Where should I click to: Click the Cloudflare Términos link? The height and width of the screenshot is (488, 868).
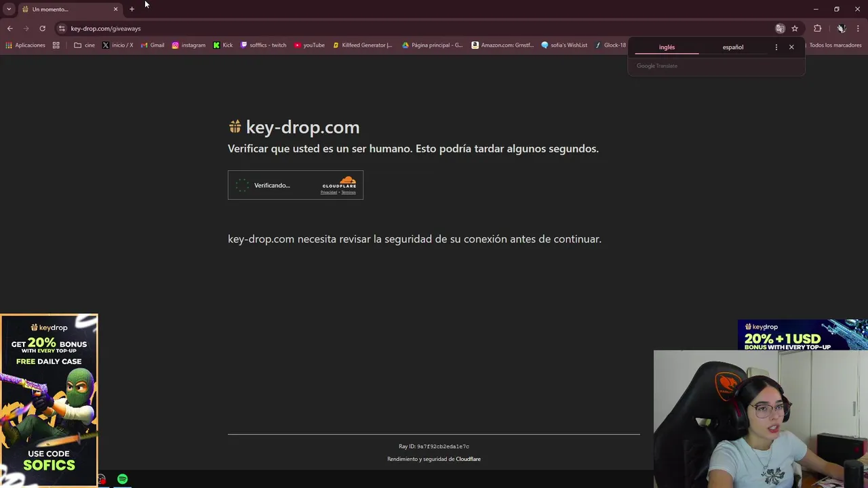coord(349,192)
